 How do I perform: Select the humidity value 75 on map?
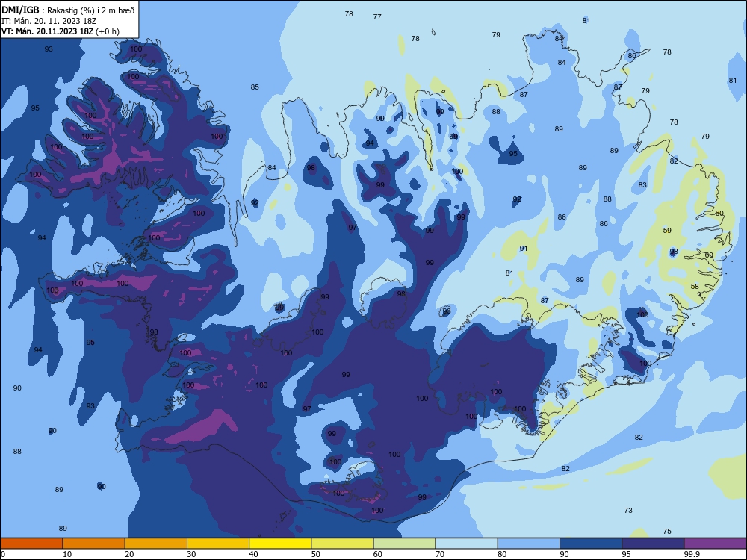coord(667,532)
